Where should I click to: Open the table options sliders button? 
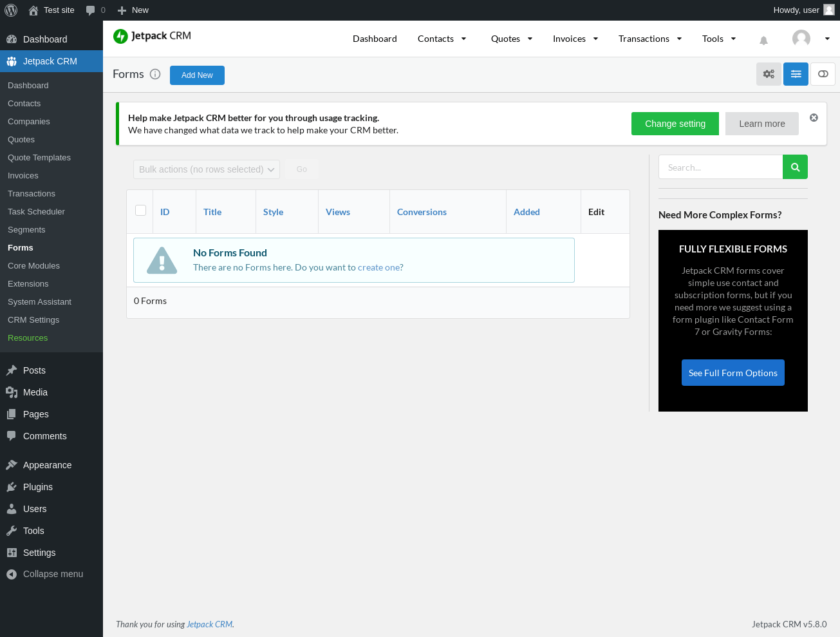click(796, 74)
